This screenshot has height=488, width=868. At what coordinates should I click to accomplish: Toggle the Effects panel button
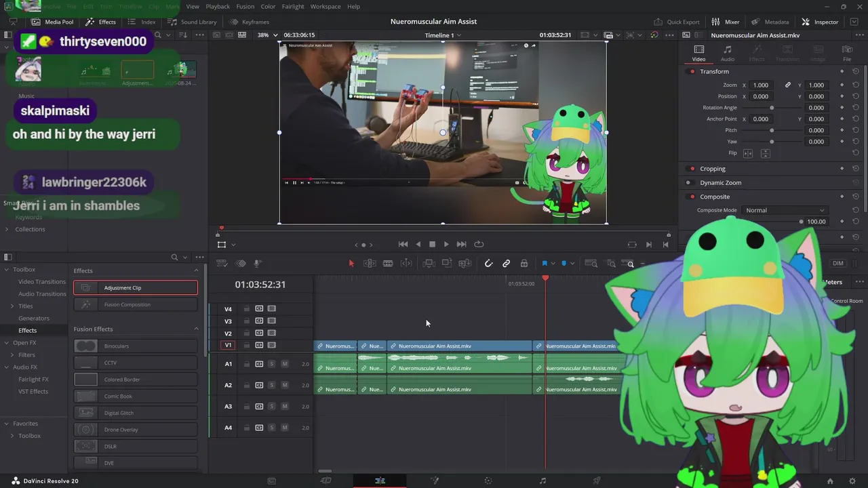100,22
